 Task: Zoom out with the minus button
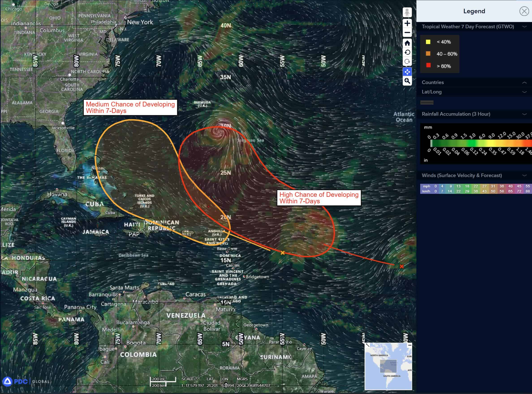tap(407, 33)
